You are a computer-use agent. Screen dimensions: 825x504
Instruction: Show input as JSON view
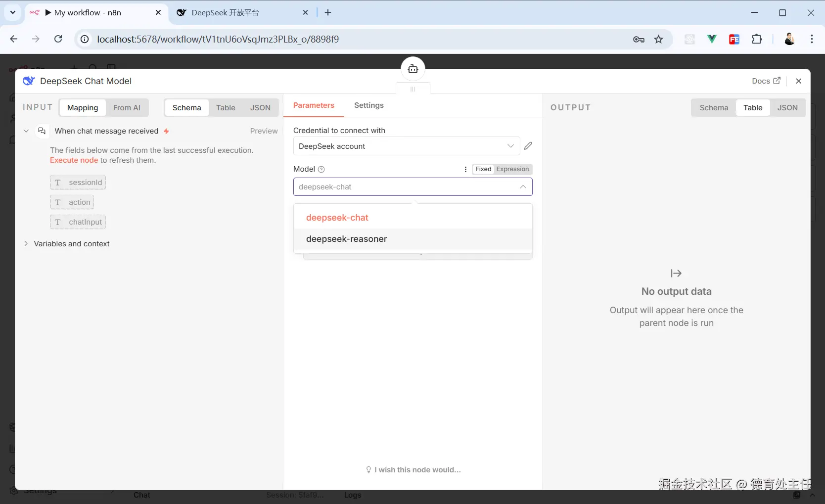pos(260,108)
